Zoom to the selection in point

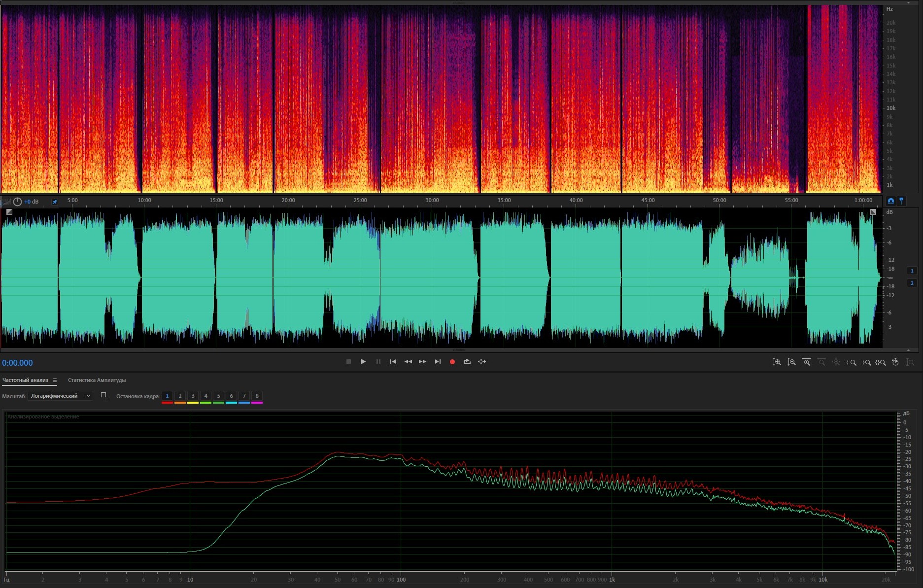[x=851, y=362]
